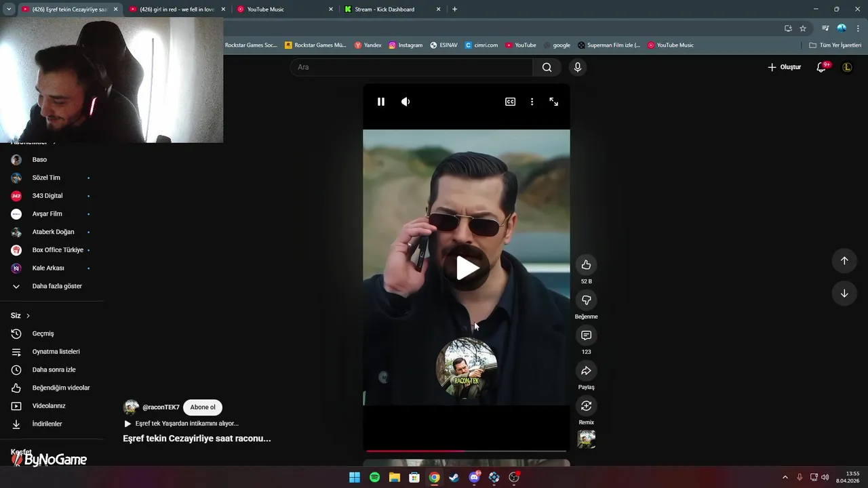Go to next Short with down arrow
The height and width of the screenshot is (488, 868).
click(844, 293)
